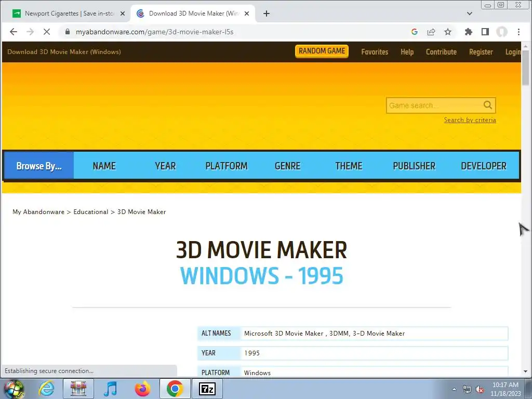The height and width of the screenshot is (399, 532).
Task: Toggle the Chrome side panel icon
Action: pyautogui.click(x=485, y=32)
